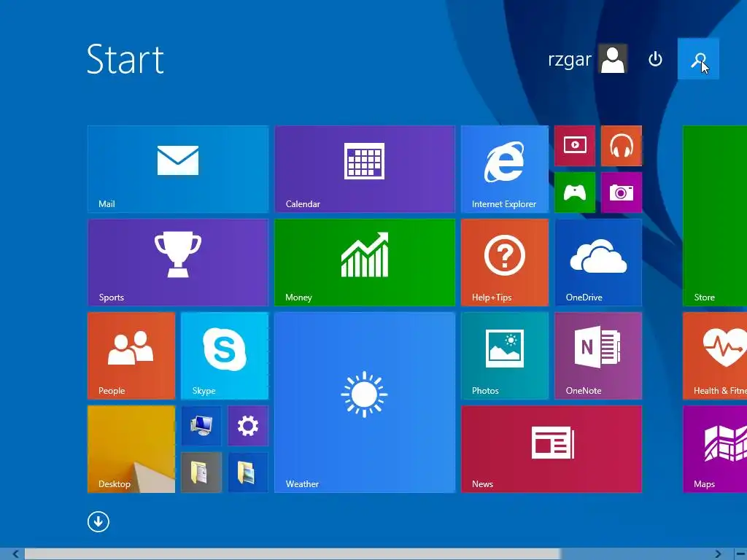Open the Mail tile
747x560 pixels.
178,169
